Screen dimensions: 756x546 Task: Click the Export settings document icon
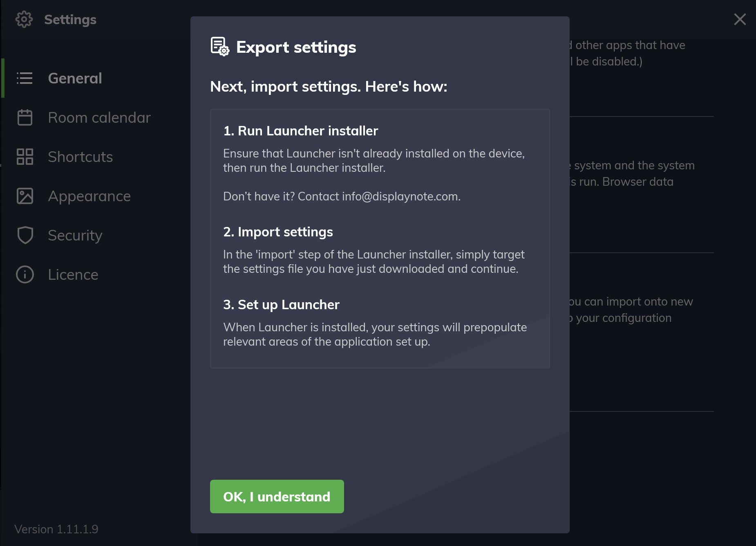coord(220,47)
